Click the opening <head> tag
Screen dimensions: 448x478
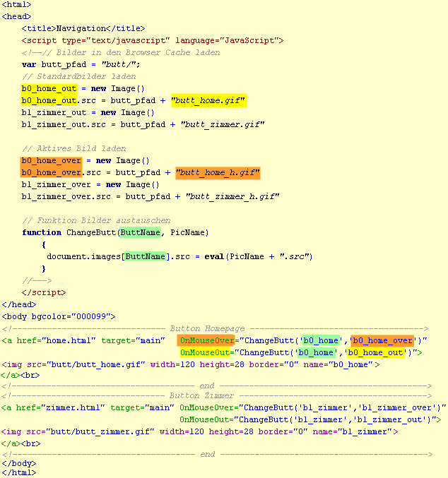tap(16, 16)
